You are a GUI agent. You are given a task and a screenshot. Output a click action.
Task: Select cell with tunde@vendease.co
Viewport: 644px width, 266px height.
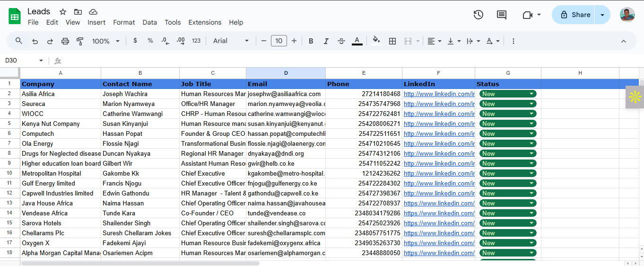(286, 213)
